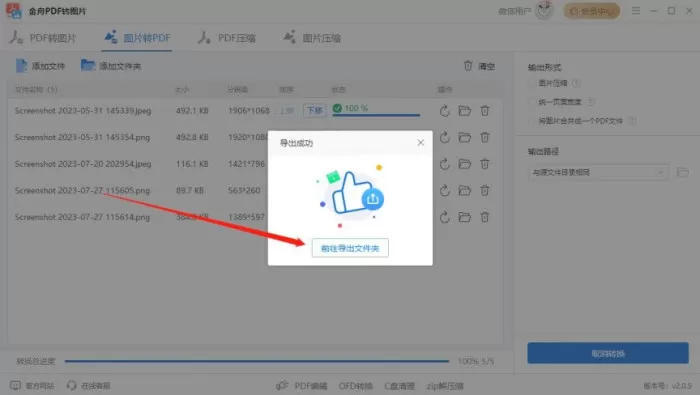Toggle 将图片合并成一个PDF文件 checkbox
The width and height of the screenshot is (700, 395).
532,121
